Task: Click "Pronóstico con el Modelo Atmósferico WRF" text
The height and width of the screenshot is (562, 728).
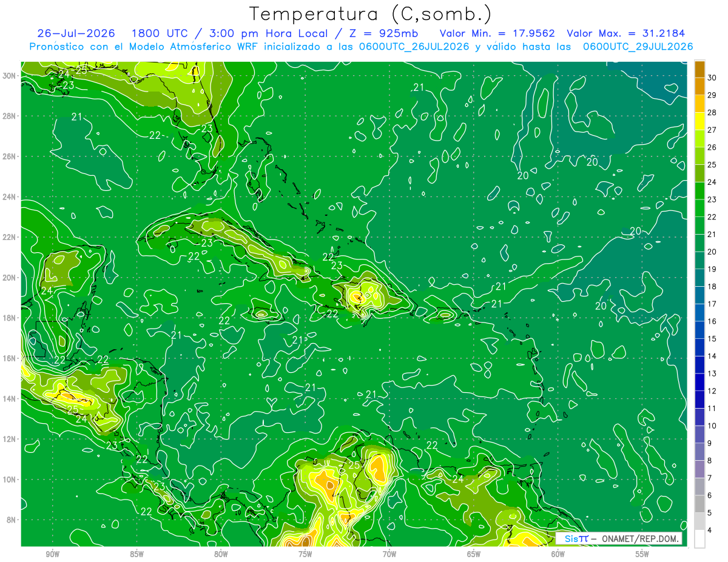Action: click(x=145, y=47)
